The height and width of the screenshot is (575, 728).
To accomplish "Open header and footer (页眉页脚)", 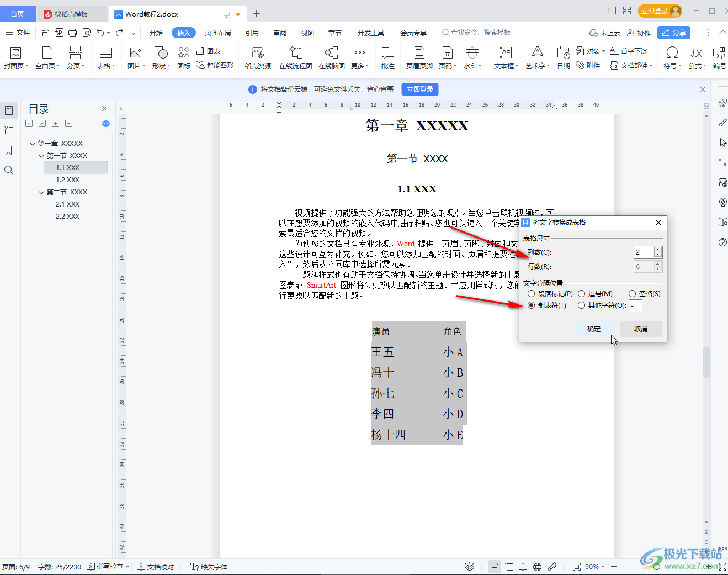I will pyautogui.click(x=419, y=58).
